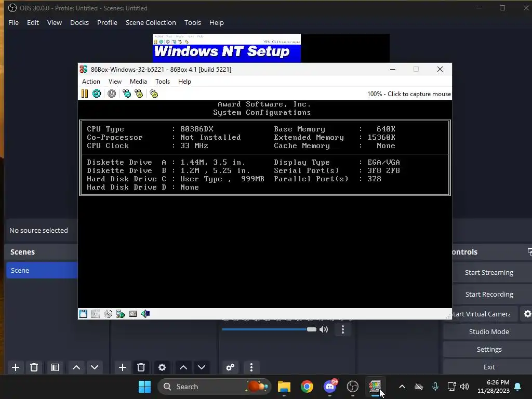Switch to OBS Studio taskbar icon
532x399 pixels.
point(353,387)
